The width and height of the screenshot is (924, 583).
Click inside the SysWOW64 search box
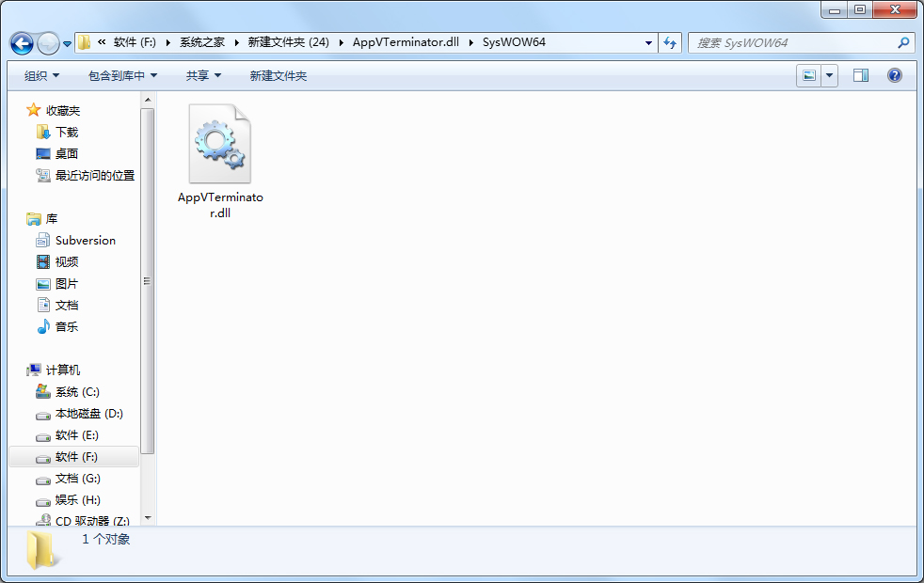point(800,43)
